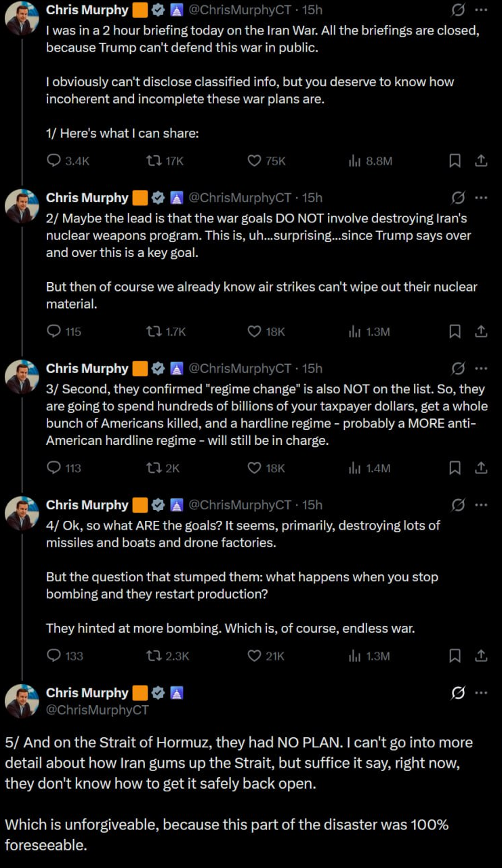Open more options on the second tweet
The width and height of the screenshot is (502, 868).
[481, 198]
